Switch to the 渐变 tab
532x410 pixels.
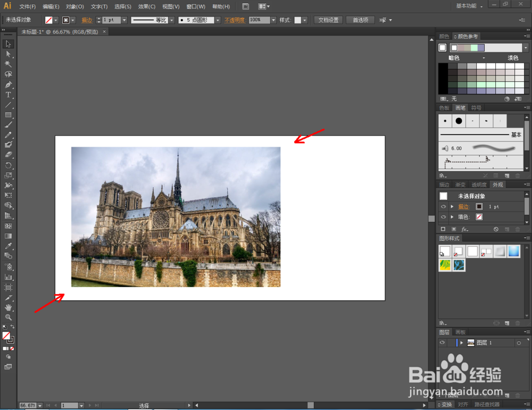(460, 185)
